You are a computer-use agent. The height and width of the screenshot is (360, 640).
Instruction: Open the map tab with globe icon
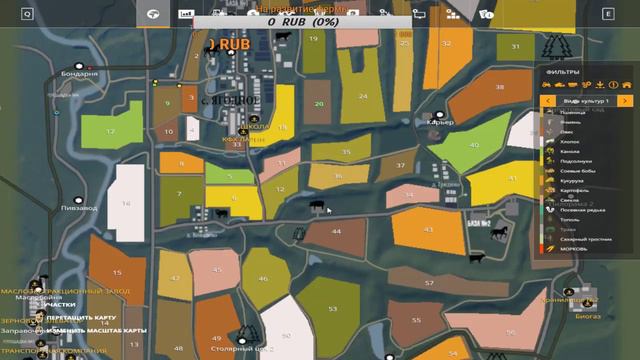pyautogui.click(x=153, y=14)
